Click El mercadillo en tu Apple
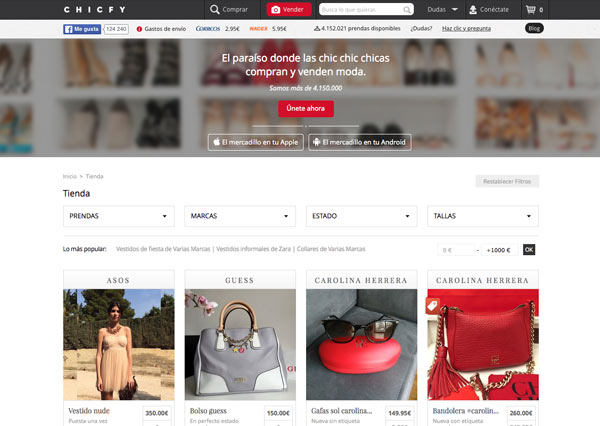Image resolution: width=600 pixels, height=426 pixels. point(256,142)
